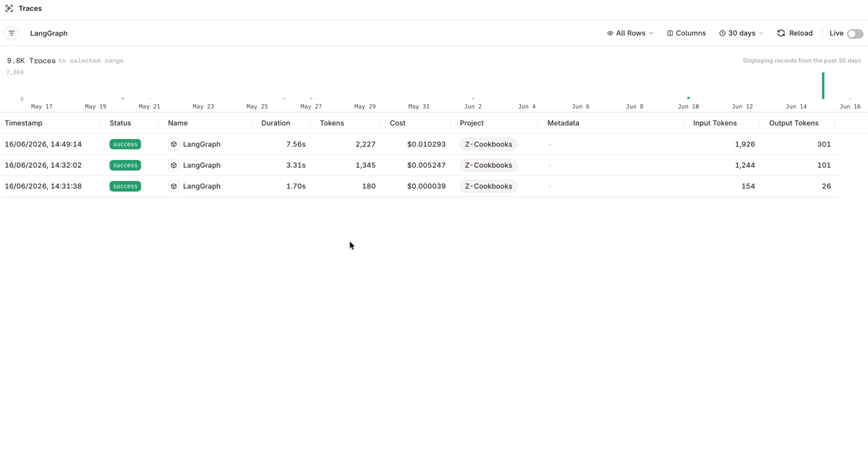The image size is (868, 459).
Task: Click the $0.010293 cost cell
Action: tap(427, 144)
